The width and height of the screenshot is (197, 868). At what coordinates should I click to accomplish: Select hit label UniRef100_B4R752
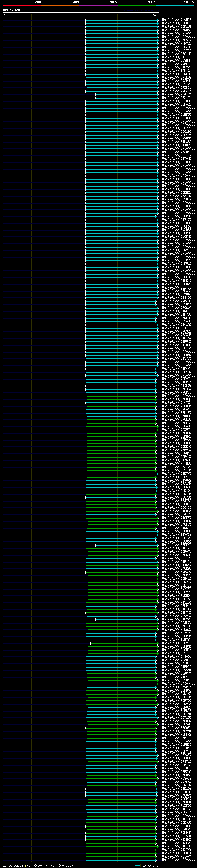click(177, 338)
